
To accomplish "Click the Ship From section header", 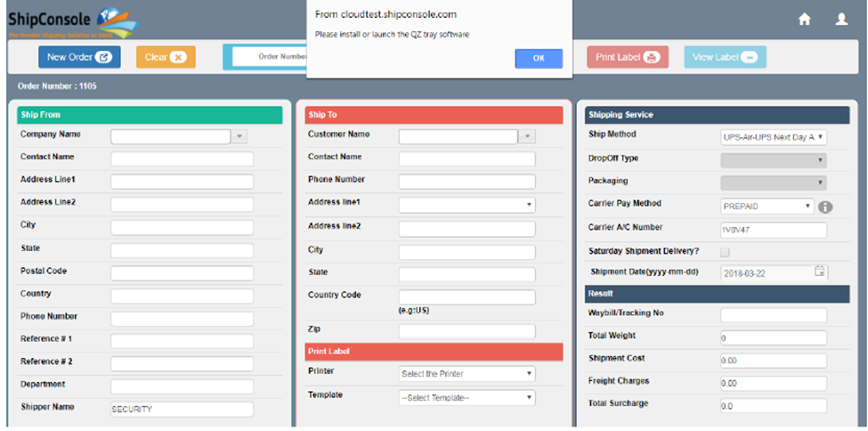I will pyautogui.click(x=150, y=115).
